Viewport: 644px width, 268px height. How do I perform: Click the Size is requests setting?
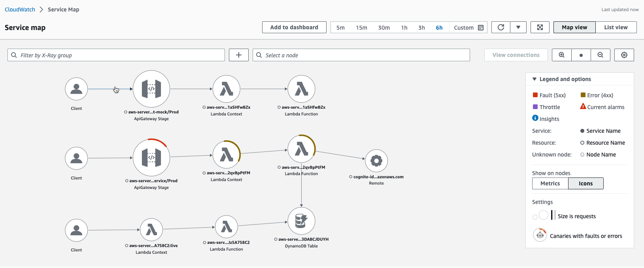pyautogui.click(x=576, y=216)
